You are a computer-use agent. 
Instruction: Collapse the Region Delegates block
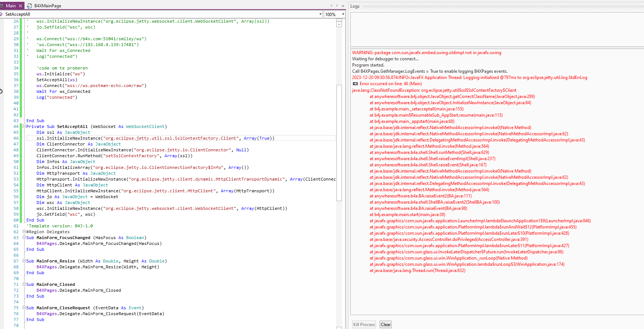coord(24,232)
